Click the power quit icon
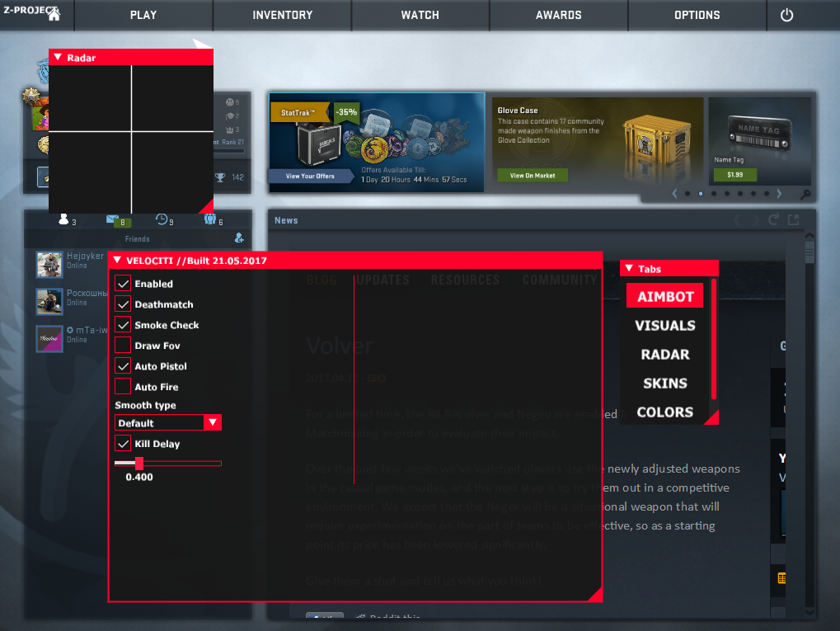840x631 pixels. pos(786,15)
